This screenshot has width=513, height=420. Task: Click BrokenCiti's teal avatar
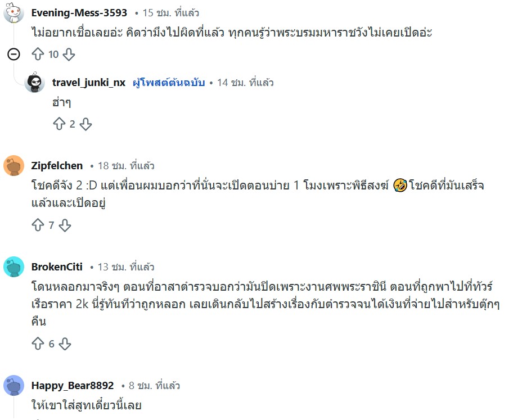[14, 267]
